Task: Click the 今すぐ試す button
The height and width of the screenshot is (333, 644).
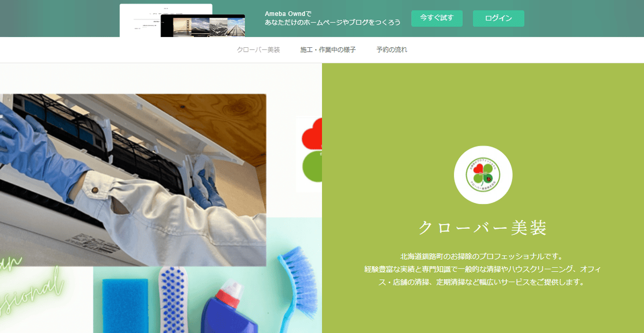Action: coord(436,18)
